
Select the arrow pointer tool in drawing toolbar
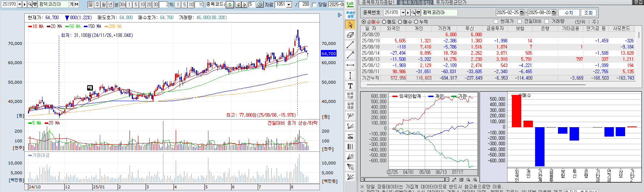(350, 25)
